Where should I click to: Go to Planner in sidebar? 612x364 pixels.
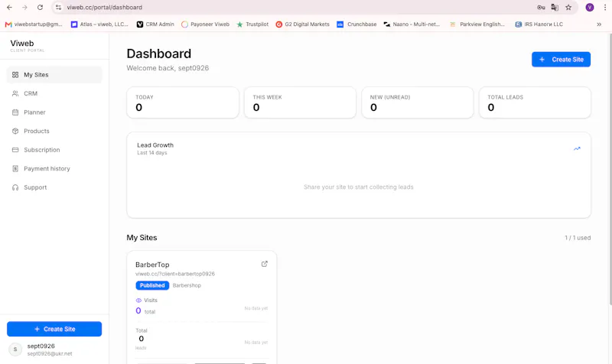54,112
